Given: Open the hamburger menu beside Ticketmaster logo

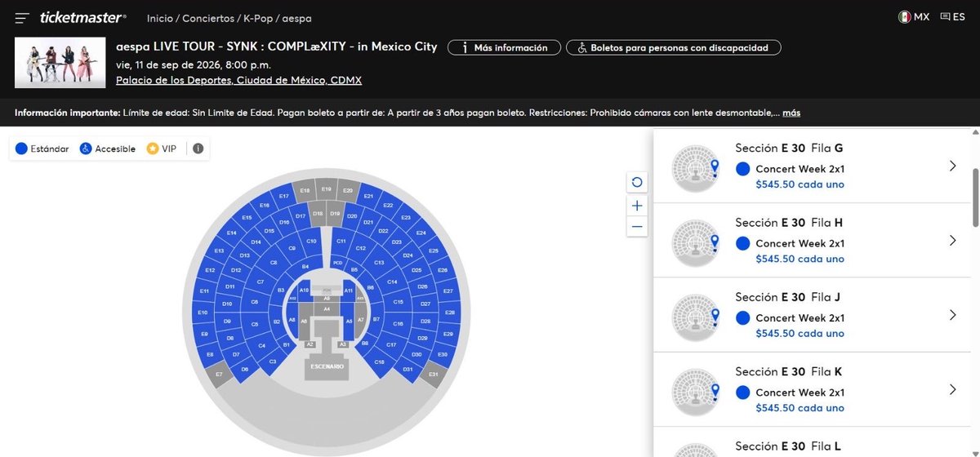Looking at the screenshot, I should click(22, 18).
